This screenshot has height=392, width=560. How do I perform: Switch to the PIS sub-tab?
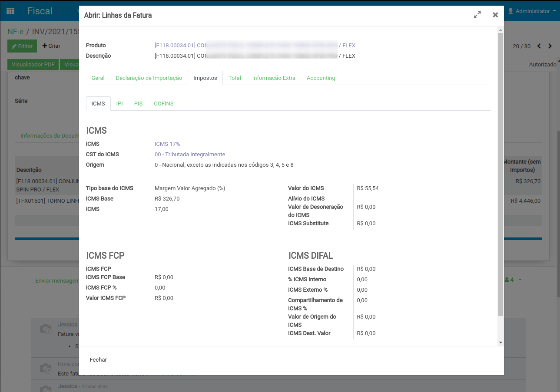(x=138, y=104)
